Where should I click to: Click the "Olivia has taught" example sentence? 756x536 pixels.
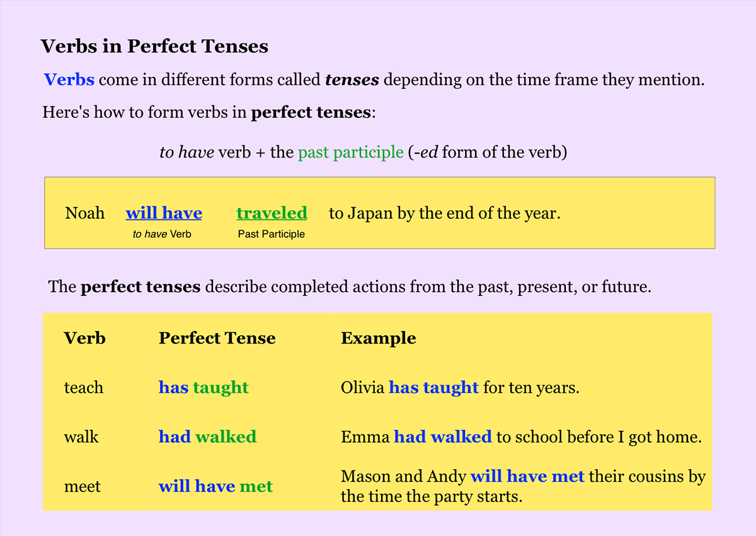click(x=459, y=387)
